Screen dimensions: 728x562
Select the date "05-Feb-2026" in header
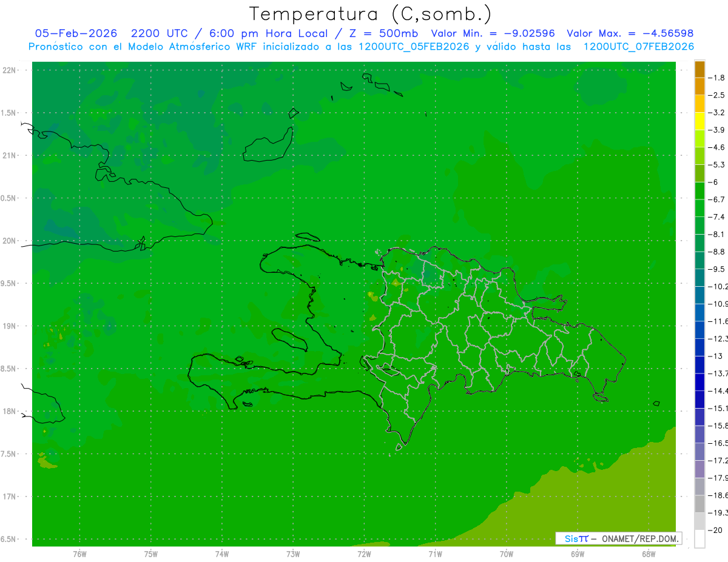[x=76, y=33]
